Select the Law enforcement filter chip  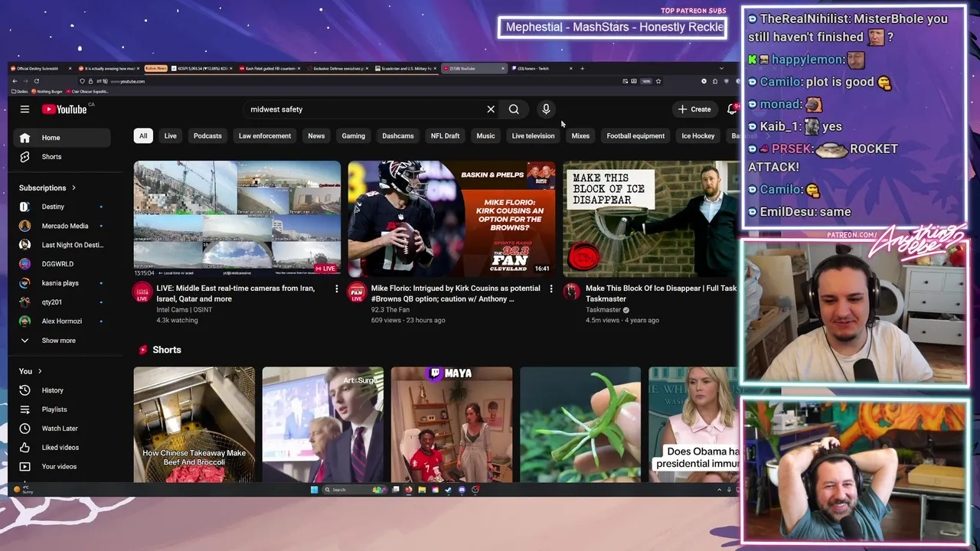coord(265,136)
